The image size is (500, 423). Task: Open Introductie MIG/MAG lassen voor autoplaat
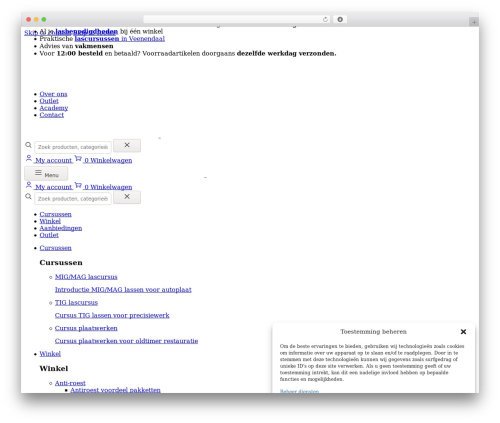pos(123,290)
